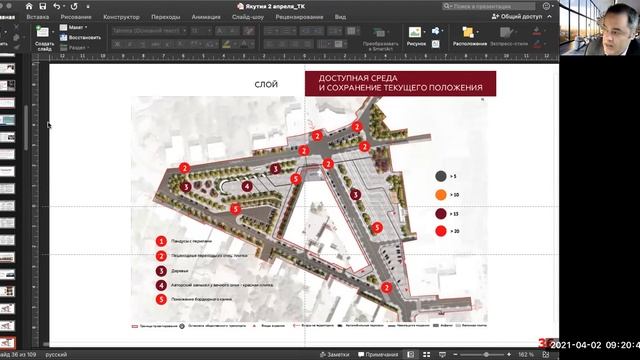
Task: Open the Вставка ribbon tab
Action: tap(38, 17)
